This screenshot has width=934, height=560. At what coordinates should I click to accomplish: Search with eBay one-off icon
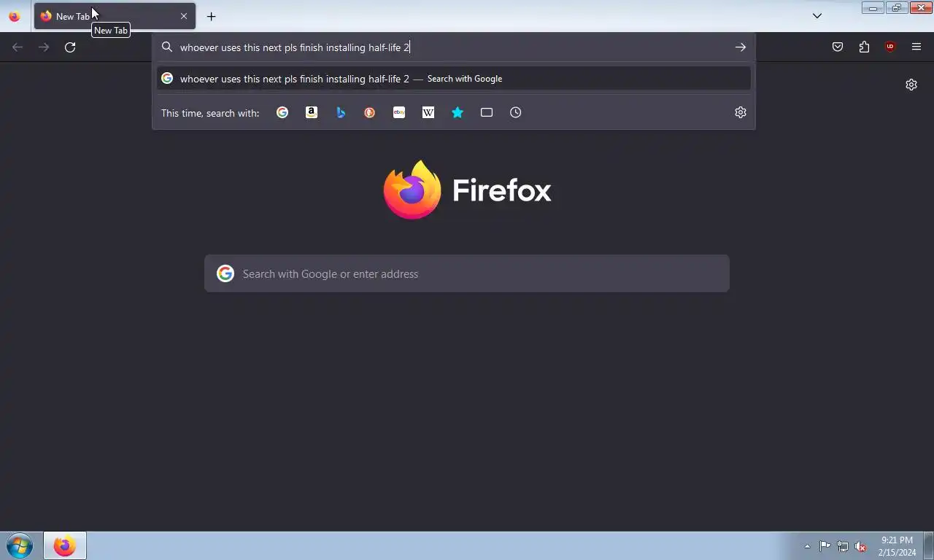[399, 112]
